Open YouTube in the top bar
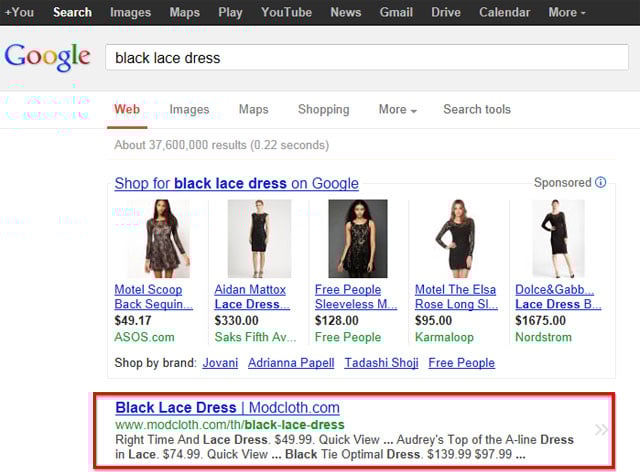This screenshot has width=640, height=474. [287, 12]
